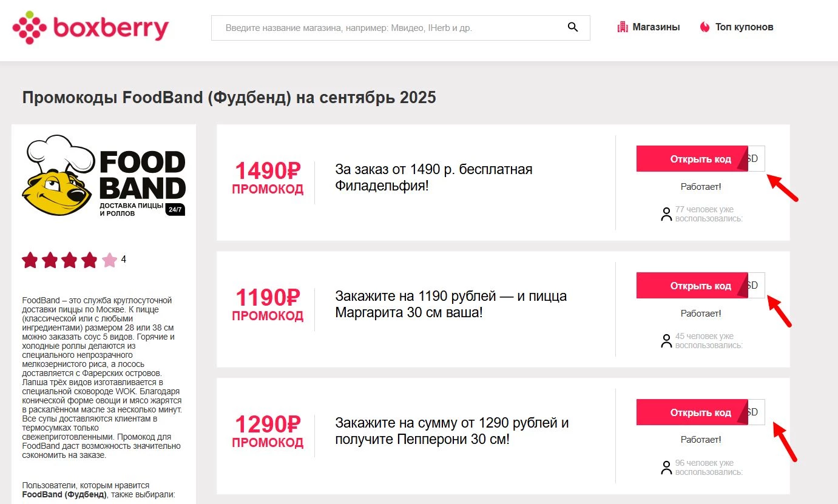The image size is (838, 504).
Task: Click Открыть код for free Philadelphia offer
Action: (x=692, y=158)
